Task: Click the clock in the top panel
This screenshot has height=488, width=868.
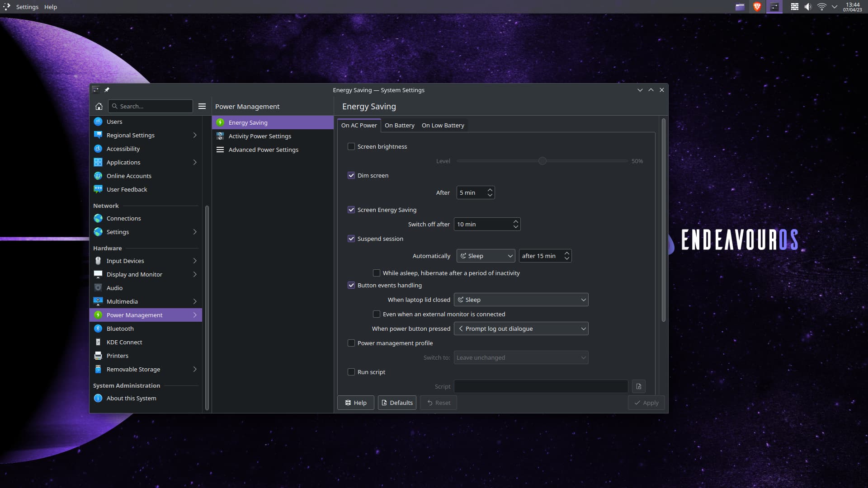Action: [852, 7]
